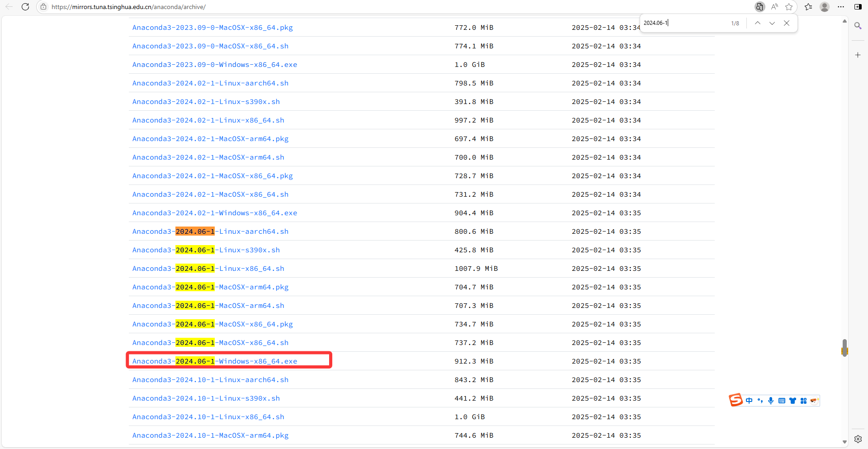Open Anaconda3-2024.02-1-Windows-x86_64.exe link
Screen dimensions: 868x449
tap(215, 213)
